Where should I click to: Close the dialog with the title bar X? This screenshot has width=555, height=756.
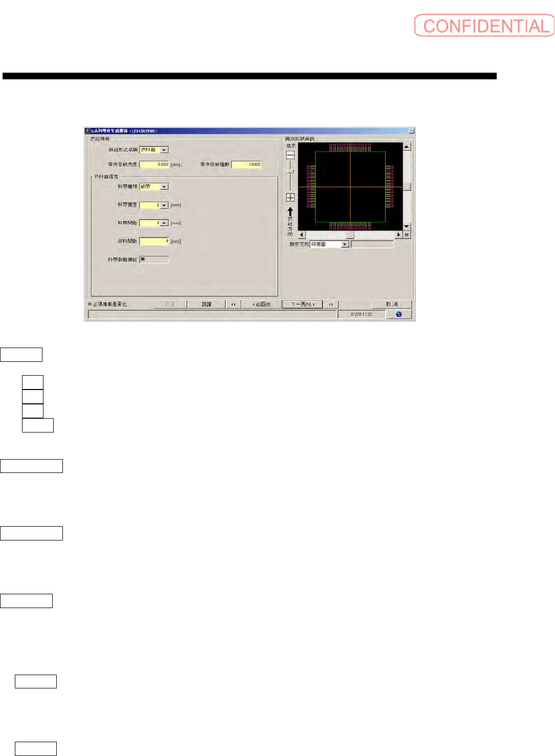(x=411, y=131)
